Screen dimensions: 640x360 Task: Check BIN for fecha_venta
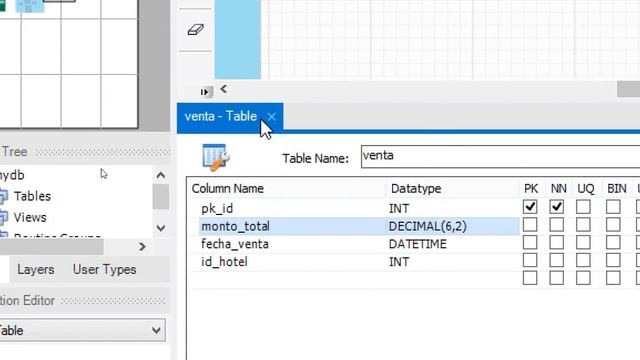coord(613,242)
